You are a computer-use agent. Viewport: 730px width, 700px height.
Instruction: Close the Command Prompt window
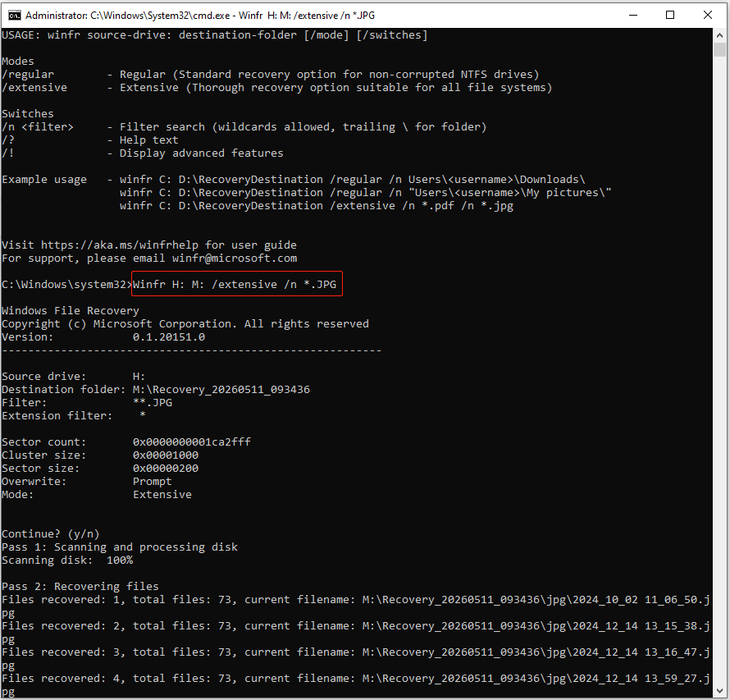(x=708, y=15)
